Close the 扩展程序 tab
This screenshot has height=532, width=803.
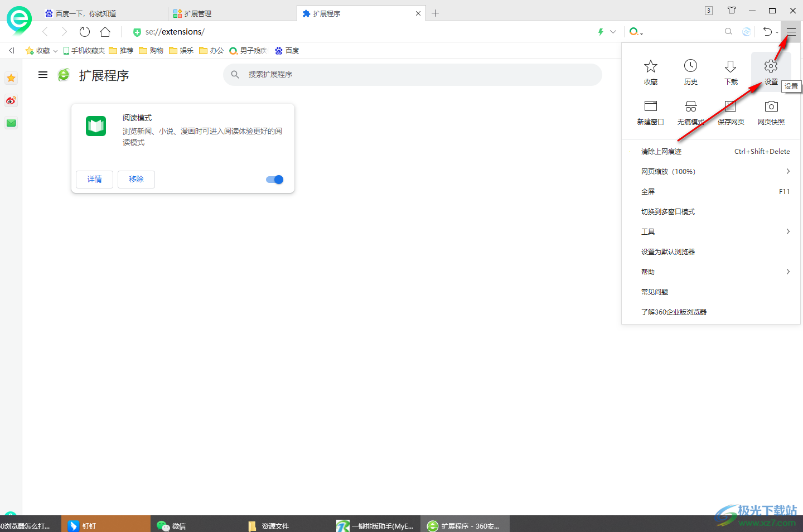pos(418,13)
